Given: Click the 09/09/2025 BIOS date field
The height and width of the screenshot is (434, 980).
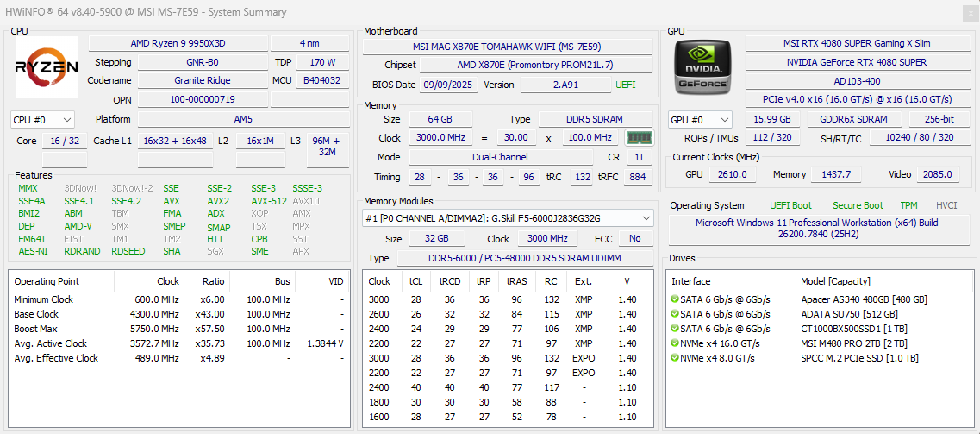Looking at the screenshot, I should pyautogui.click(x=448, y=85).
